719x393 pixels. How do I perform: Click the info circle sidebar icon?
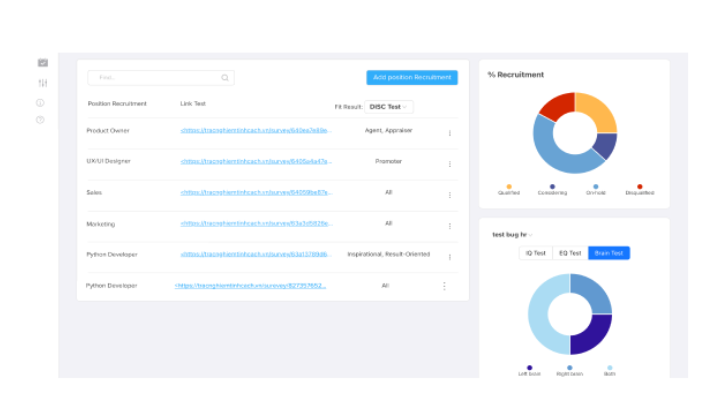[40, 103]
